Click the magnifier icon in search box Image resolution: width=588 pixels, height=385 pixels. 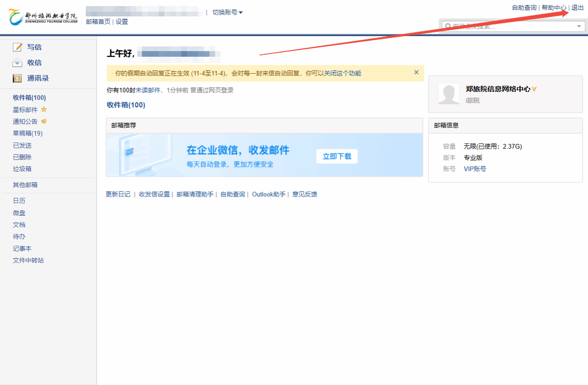[448, 26]
